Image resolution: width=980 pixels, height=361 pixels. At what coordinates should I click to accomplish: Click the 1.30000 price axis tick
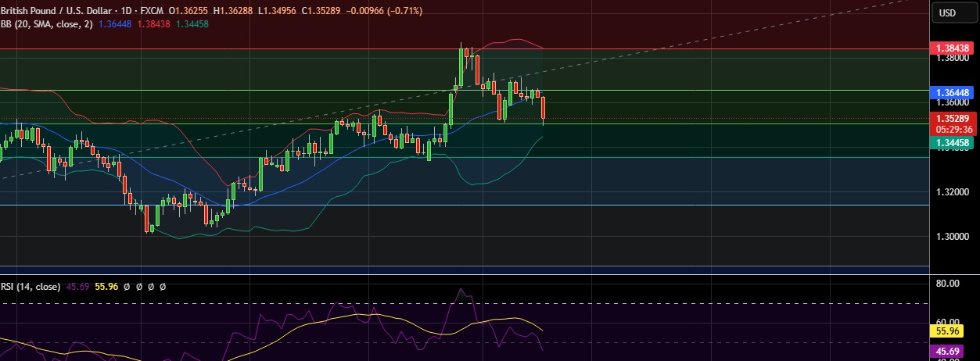tap(953, 237)
